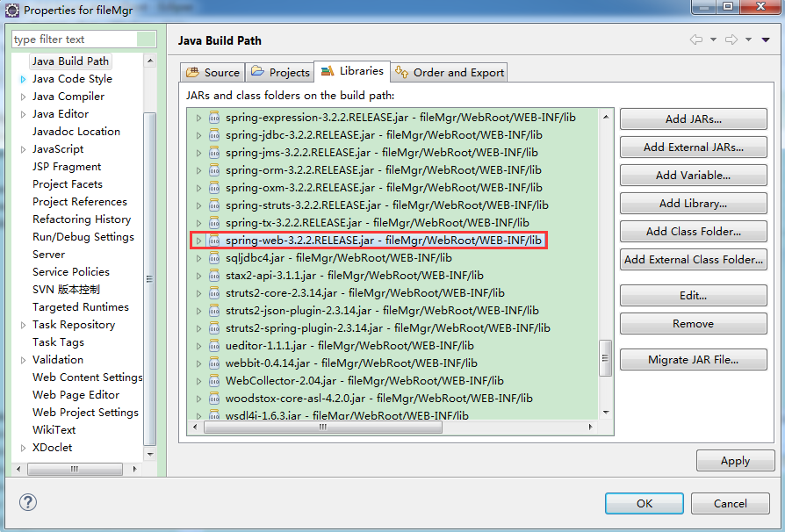The image size is (785, 532).
Task: Click the Edit... button
Action: click(694, 295)
